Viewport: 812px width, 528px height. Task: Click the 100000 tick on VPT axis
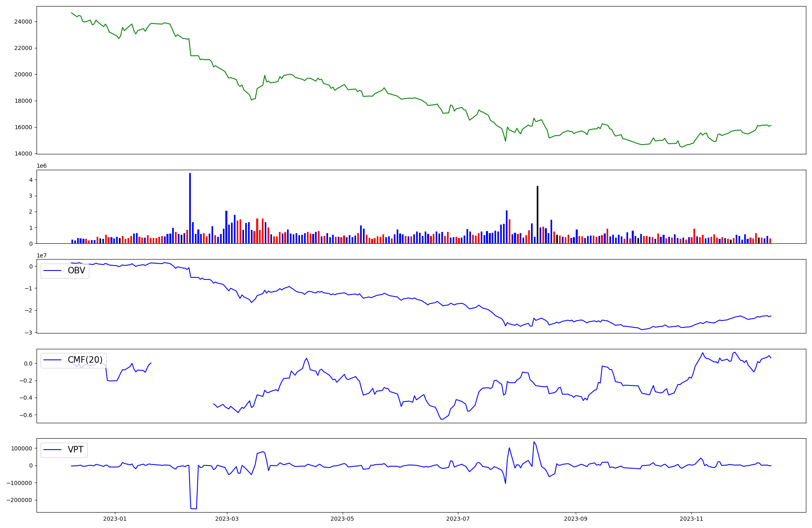[x=22, y=448]
